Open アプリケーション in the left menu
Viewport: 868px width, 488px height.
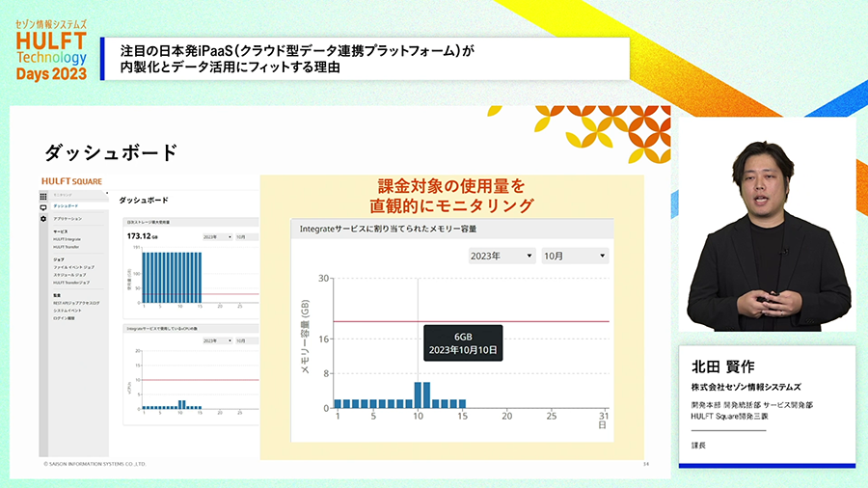(68, 220)
